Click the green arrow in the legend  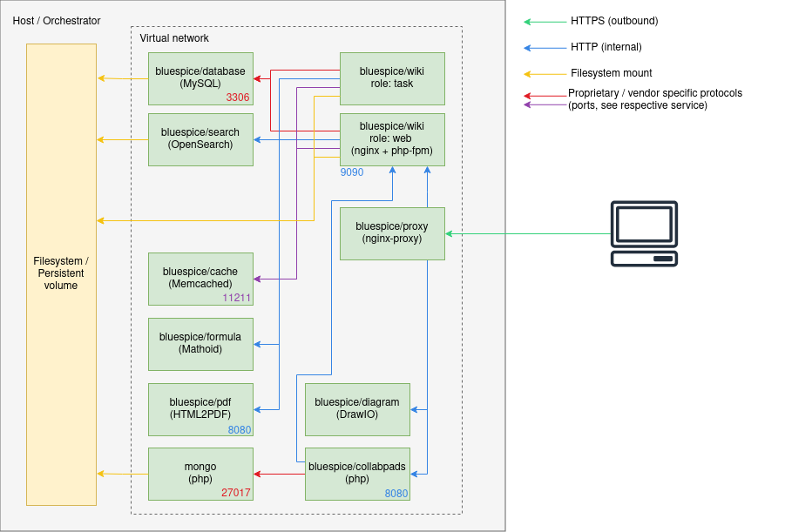point(545,22)
